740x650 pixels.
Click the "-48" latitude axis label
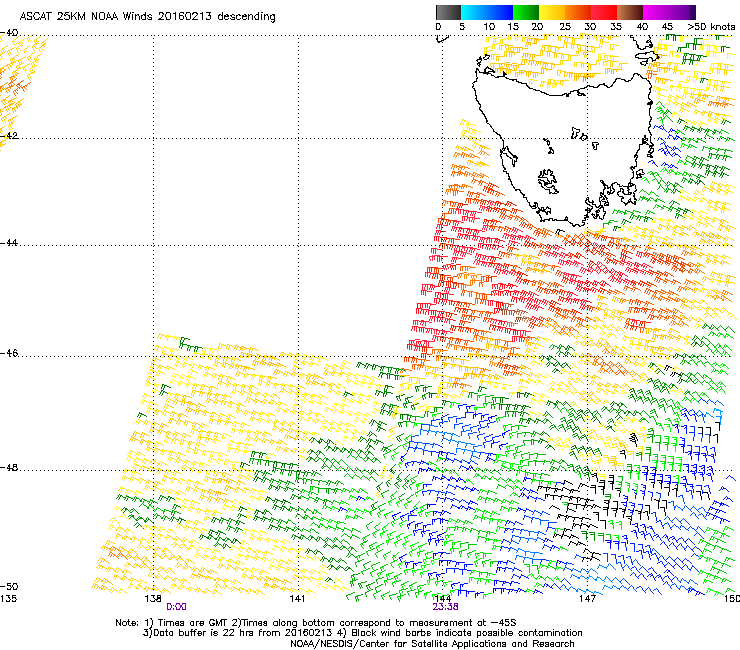tap(9, 468)
